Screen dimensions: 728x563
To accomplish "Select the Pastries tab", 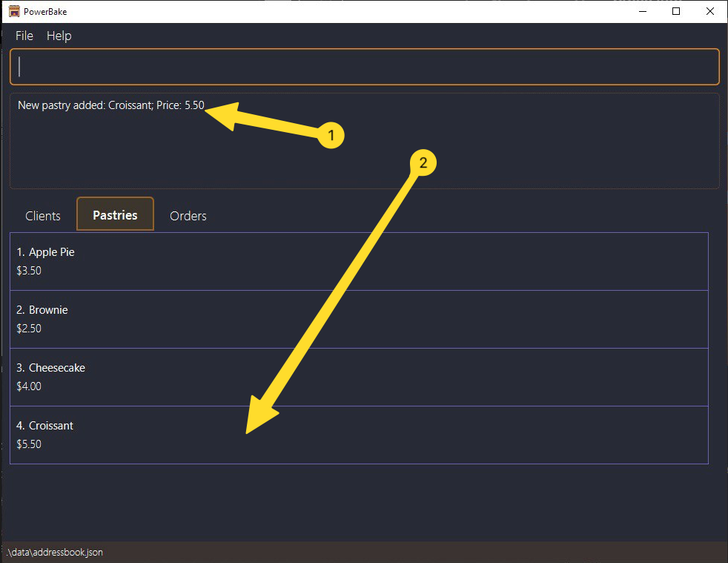I will tap(115, 215).
